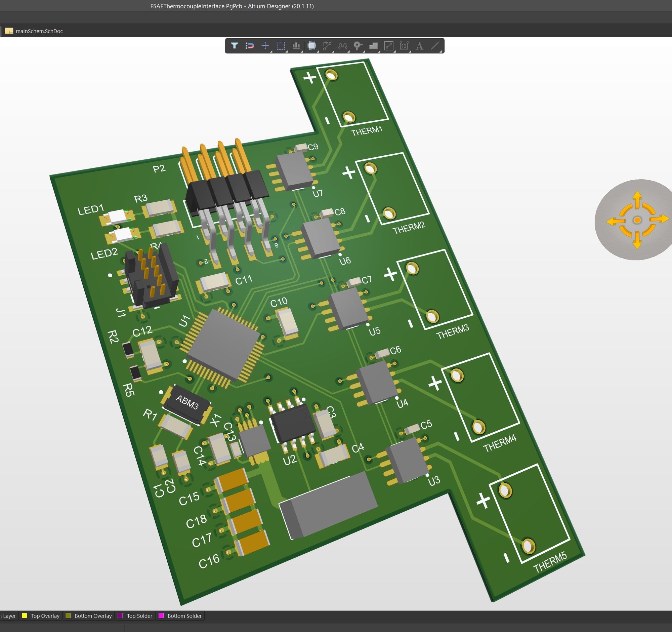Viewport: 672px width, 632px height.
Task: Activate the Interactive Routing tool
Action: 327,46
